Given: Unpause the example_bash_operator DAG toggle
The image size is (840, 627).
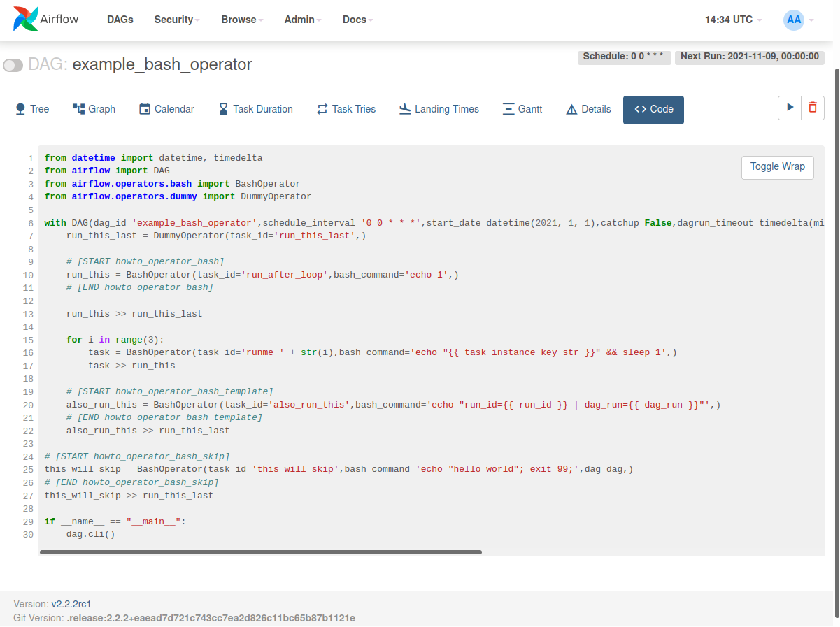Looking at the screenshot, I should [x=13, y=64].
